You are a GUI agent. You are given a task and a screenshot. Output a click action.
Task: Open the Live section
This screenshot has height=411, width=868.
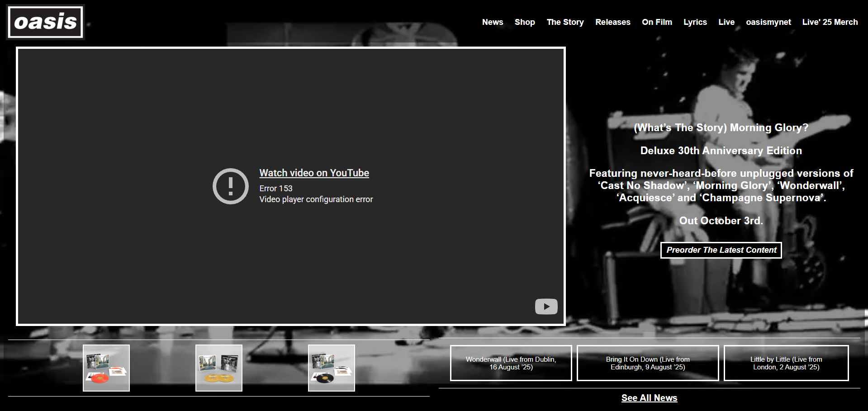point(726,22)
